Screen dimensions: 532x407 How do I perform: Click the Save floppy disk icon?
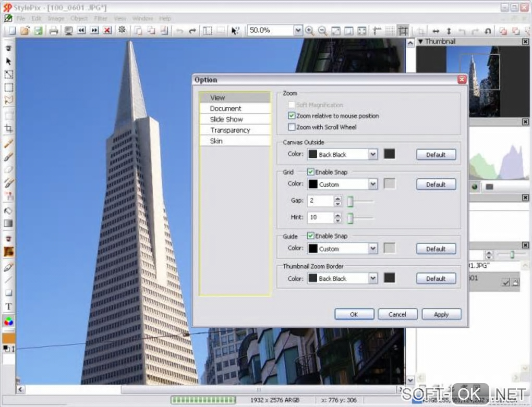[38, 31]
